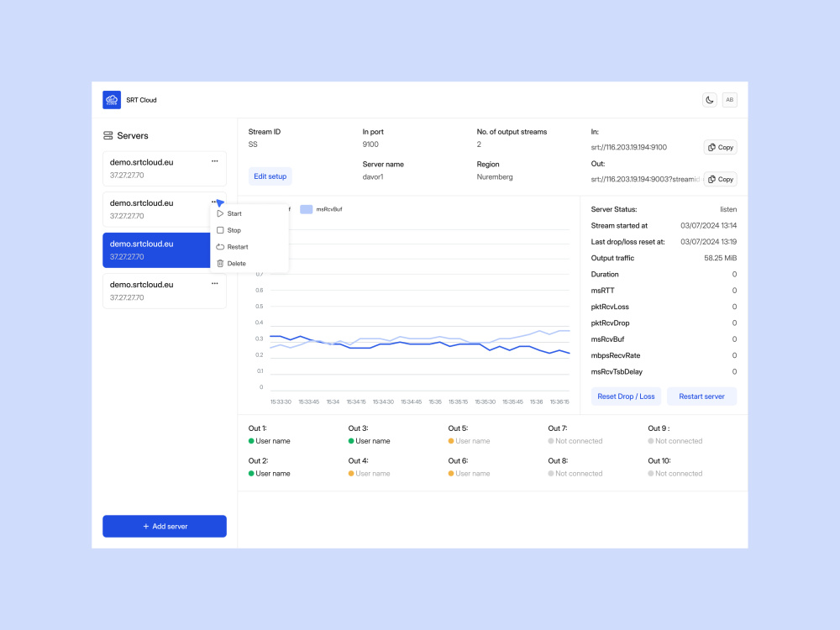Click the Output traffic value 58.25 MiB
The image size is (840, 630).
(720, 258)
